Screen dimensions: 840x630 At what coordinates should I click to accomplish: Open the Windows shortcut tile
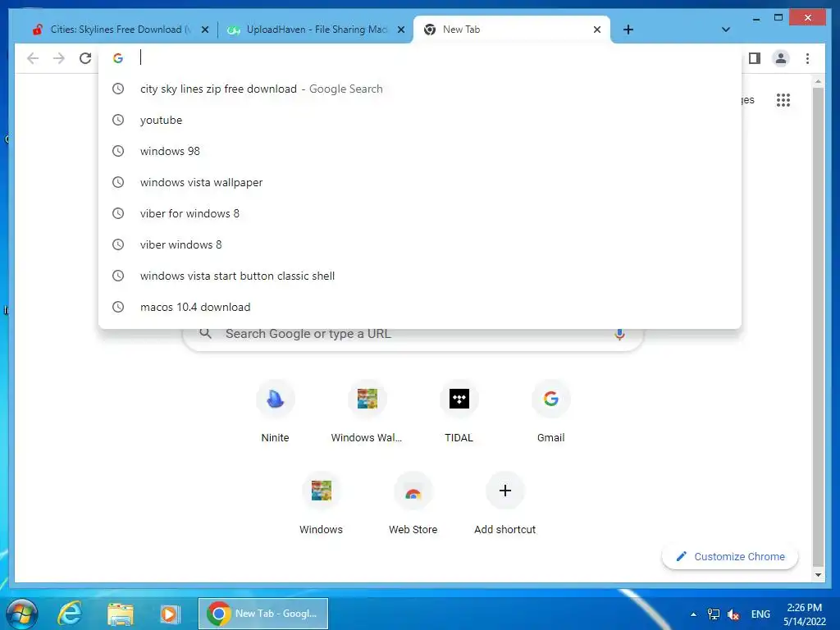point(322,504)
